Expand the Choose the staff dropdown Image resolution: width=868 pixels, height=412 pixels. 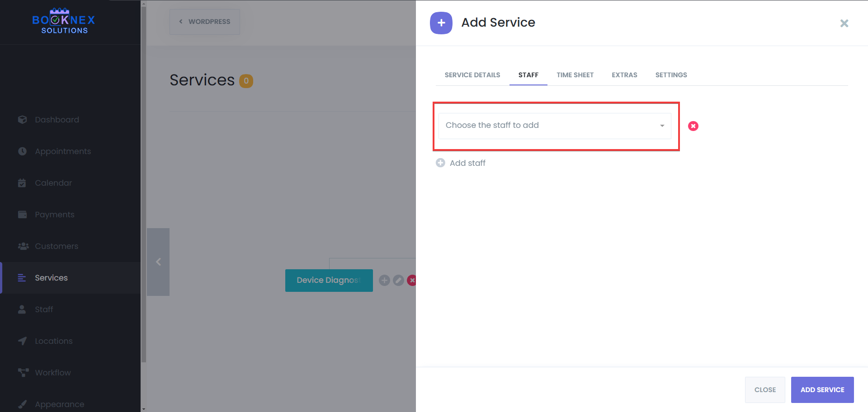point(554,126)
